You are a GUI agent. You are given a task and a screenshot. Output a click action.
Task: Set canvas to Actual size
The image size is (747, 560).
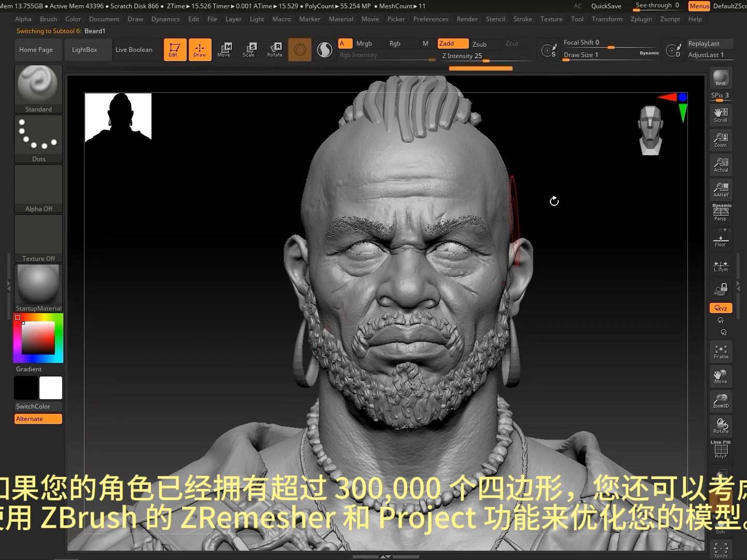pos(721,165)
